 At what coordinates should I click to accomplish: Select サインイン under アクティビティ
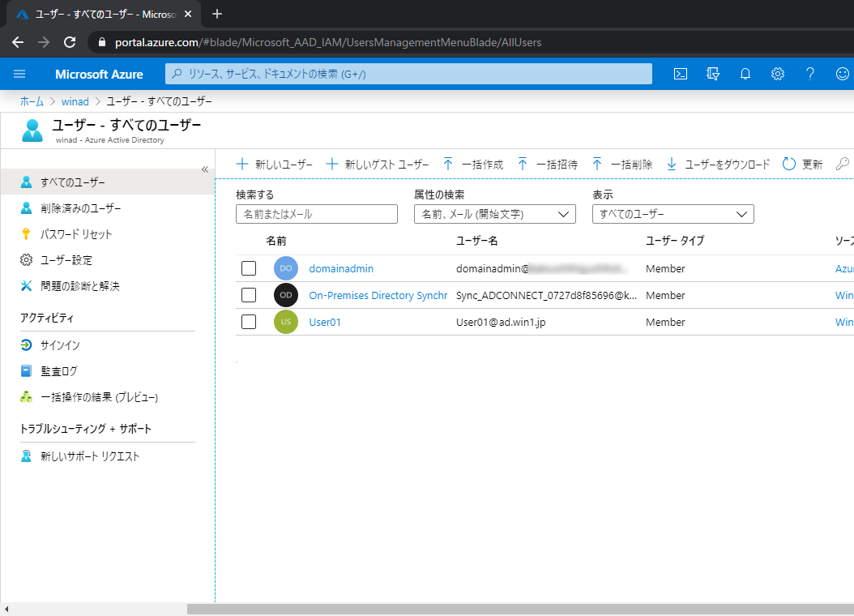click(107, 344)
